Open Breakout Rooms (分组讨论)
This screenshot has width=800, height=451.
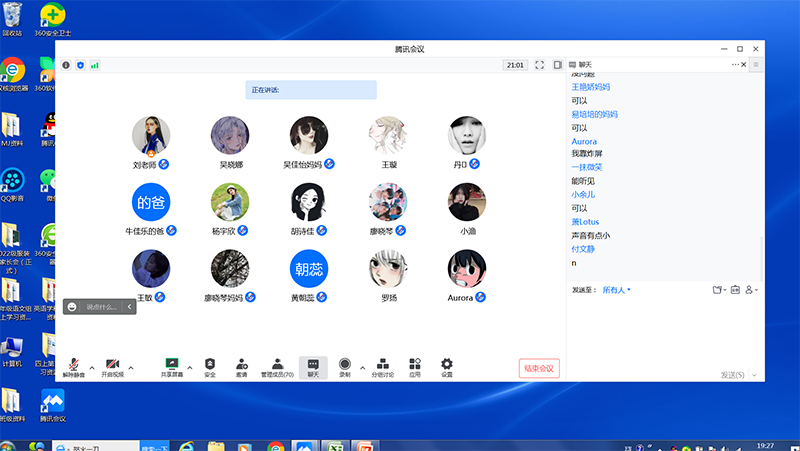coord(382,366)
